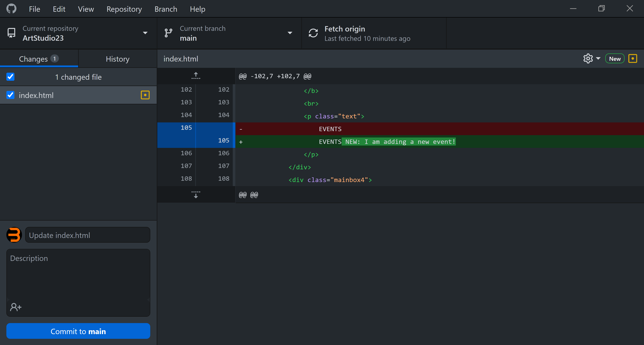Click Commit to main button

click(78, 331)
